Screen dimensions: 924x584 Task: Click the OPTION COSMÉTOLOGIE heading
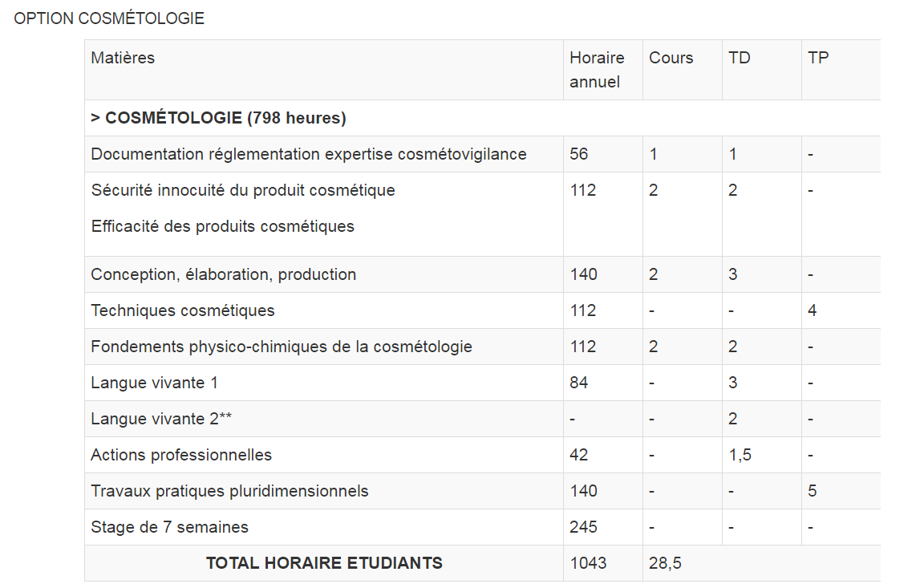(109, 18)
